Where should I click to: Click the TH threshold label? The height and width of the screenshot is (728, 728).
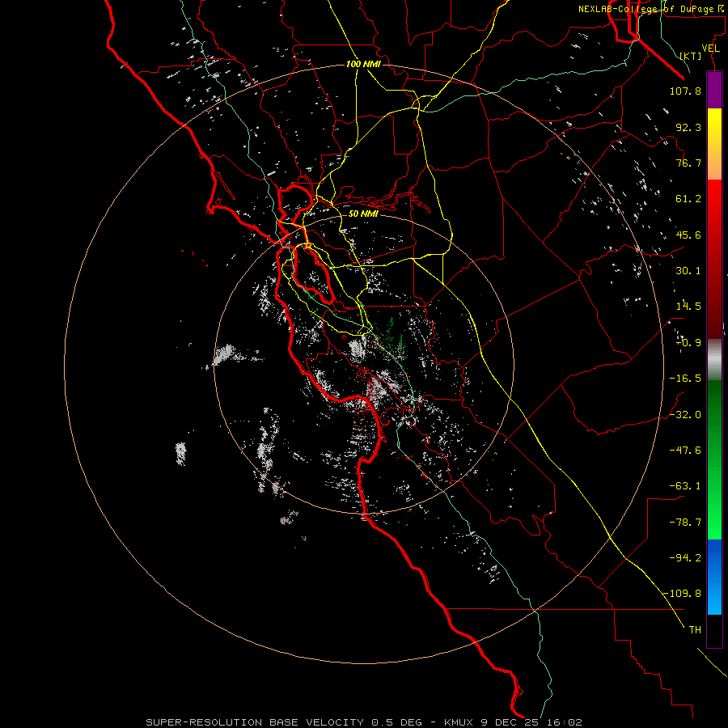pos(695,630)
